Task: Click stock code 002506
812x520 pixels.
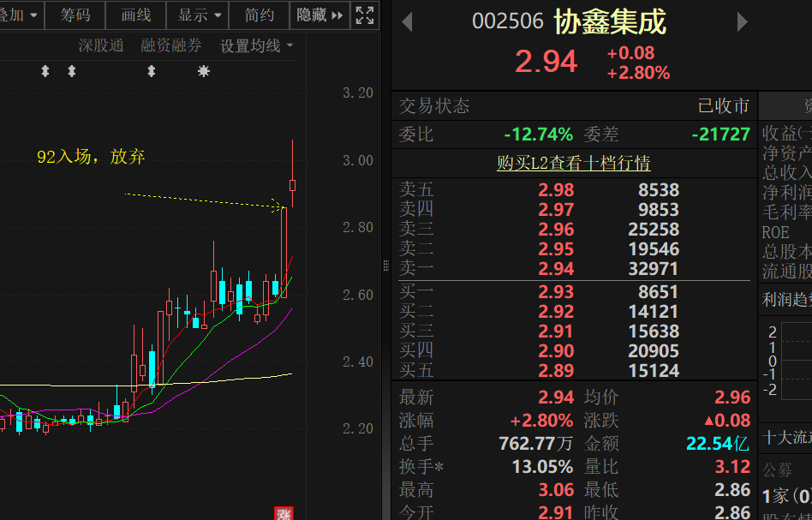Action: [507, 21]
